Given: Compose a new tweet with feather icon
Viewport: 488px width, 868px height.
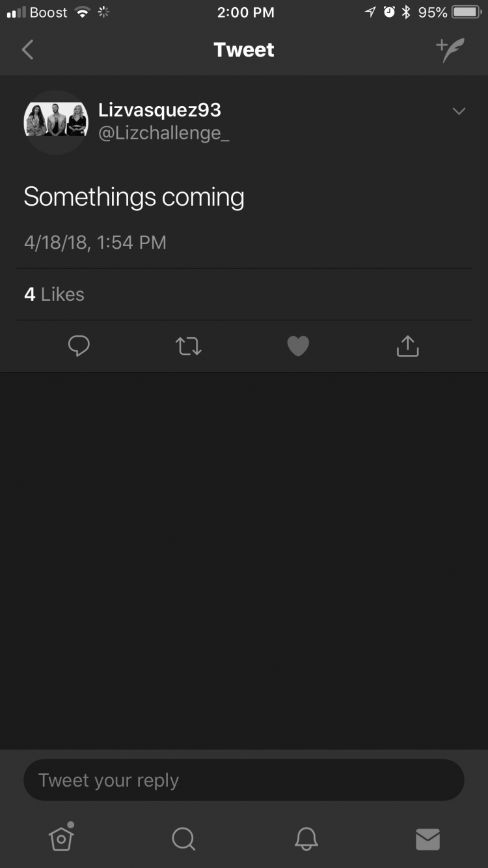Looking at the screenshot, I should pos(450,50).
